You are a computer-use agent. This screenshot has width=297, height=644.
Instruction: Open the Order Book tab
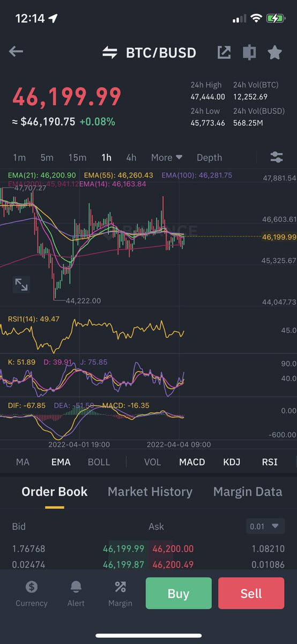coord(54,492)
